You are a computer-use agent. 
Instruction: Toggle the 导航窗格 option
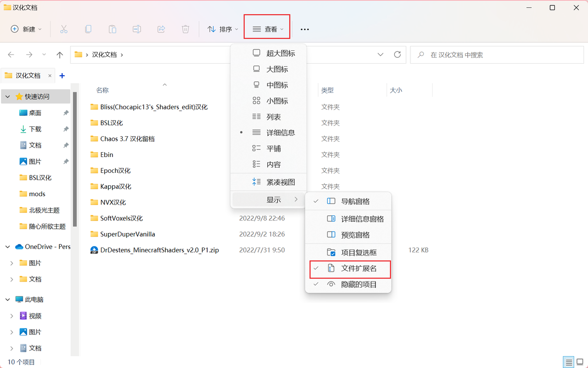[x=348, y=201]
